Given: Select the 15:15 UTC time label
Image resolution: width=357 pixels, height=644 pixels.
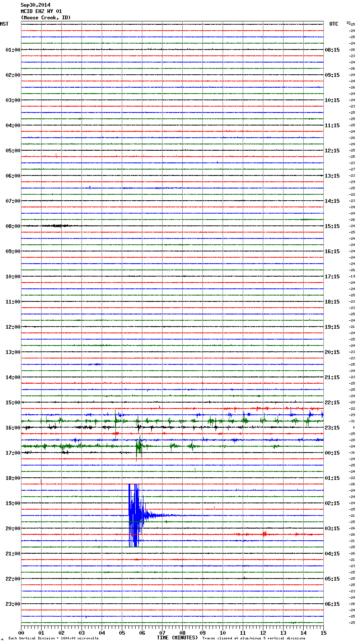Looking at the screenshot, I should 332,226.
